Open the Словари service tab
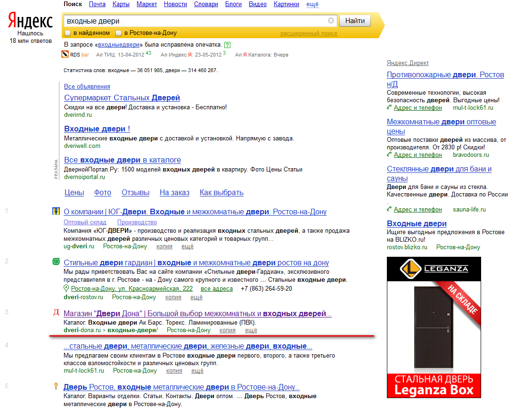The height and width of the screenshot is (408, 532). [206, 4]
